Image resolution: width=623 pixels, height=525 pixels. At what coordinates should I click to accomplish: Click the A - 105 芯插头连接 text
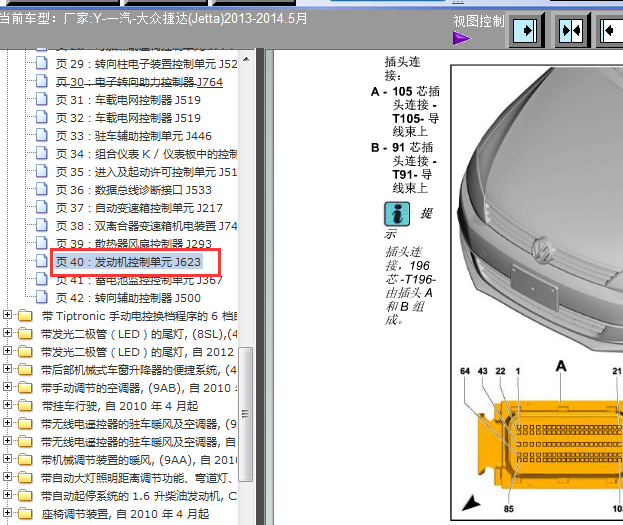(405, 111)
